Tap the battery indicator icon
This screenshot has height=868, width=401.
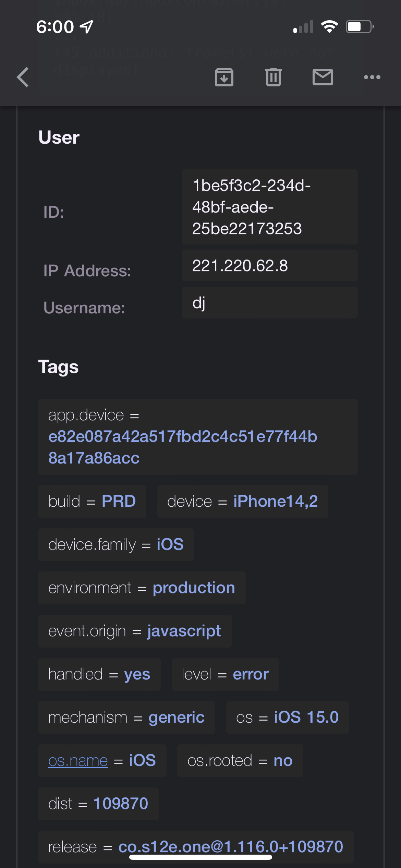pyautogui.click(x=360, y=27)
